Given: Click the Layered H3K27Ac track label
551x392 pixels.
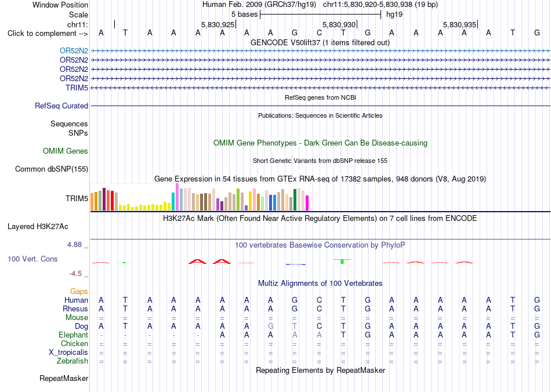Looking at the screenshot, I should point(38,227).
